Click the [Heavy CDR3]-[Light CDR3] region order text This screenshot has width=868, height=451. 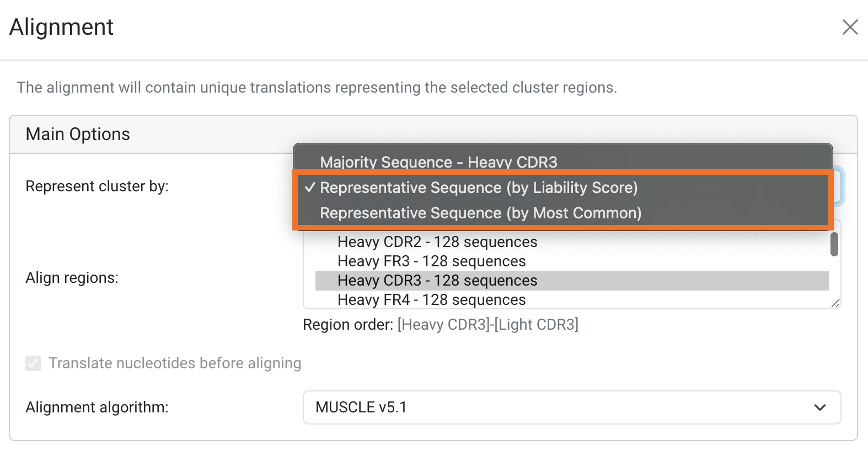(487, 325)
